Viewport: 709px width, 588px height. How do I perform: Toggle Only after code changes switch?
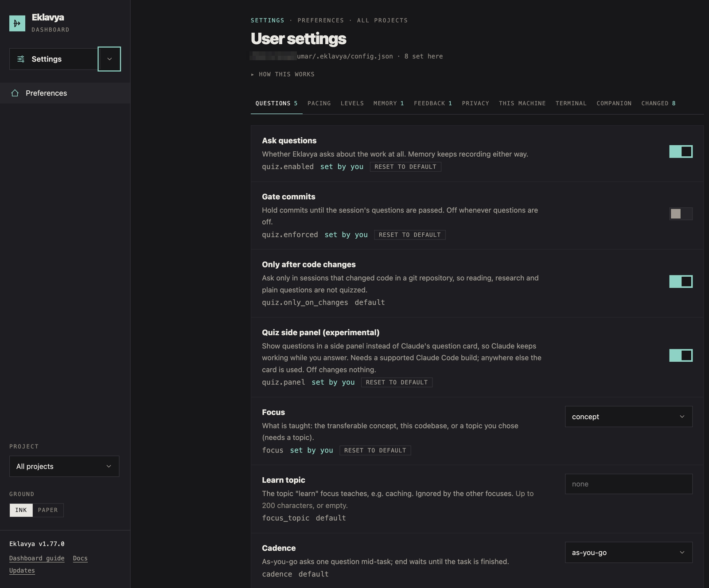681,282
